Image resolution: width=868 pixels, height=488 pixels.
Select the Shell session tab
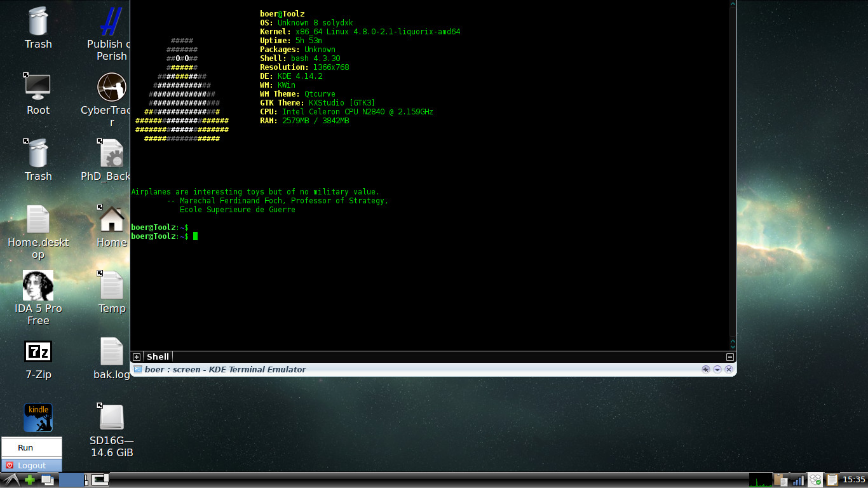158,357
